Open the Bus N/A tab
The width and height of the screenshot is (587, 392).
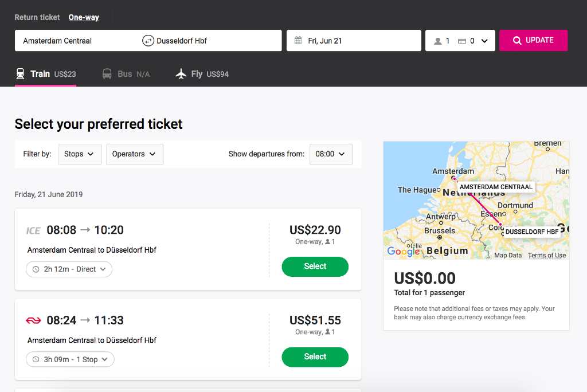click(126, 74)
